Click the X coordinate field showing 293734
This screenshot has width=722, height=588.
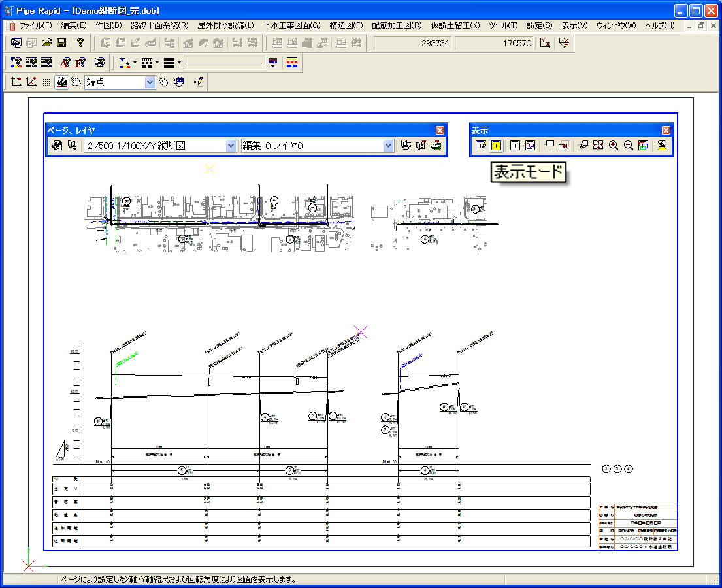pos(413,43)
